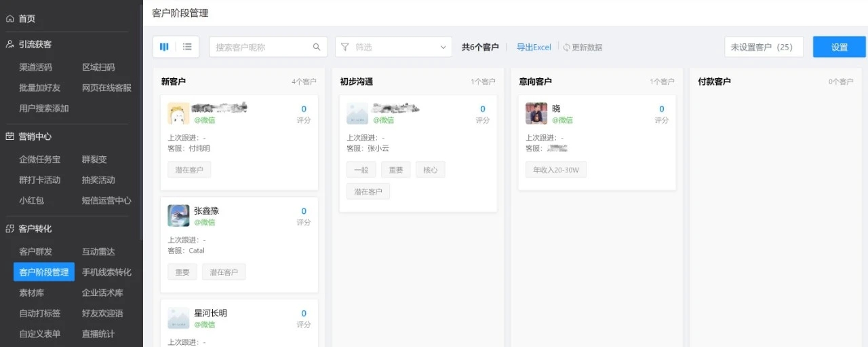Click 张鑫豫 customer name
Image resolution: width=868 pixels, height=347 pixels.
coord(206,211)
